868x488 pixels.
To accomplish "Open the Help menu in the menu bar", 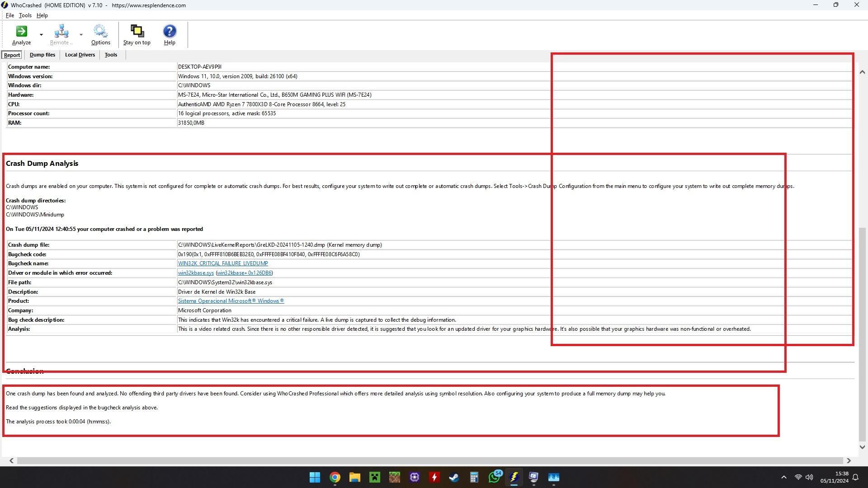I will (42, 15).
